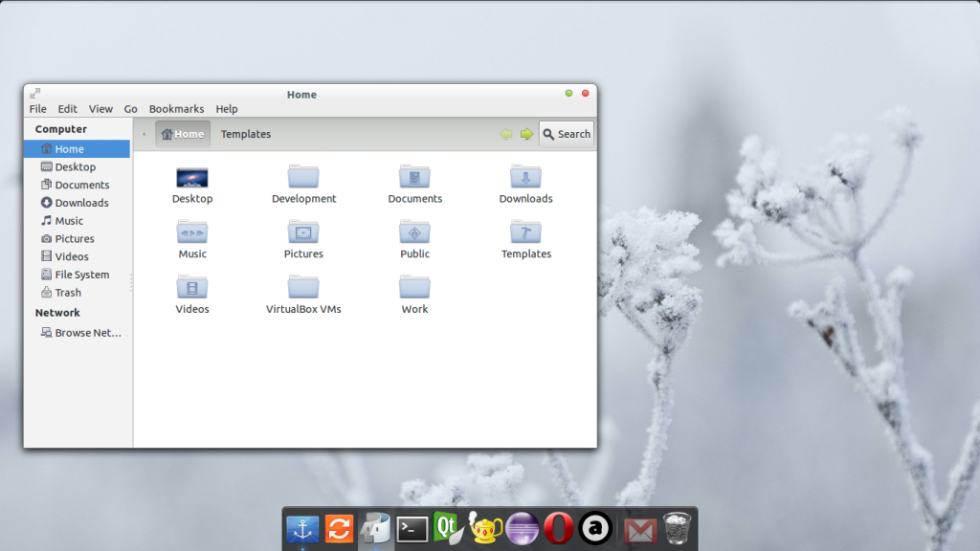This screenshot has width=980, height=551.
Task: Open the Eclipse icon in the dock
Action: 523,529
